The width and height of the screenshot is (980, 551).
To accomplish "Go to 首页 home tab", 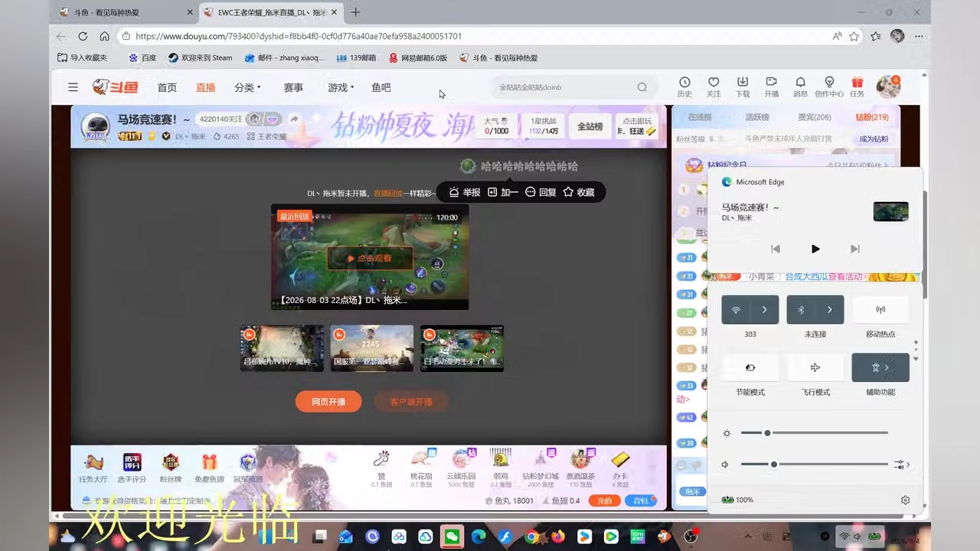I will click(167, 87).
